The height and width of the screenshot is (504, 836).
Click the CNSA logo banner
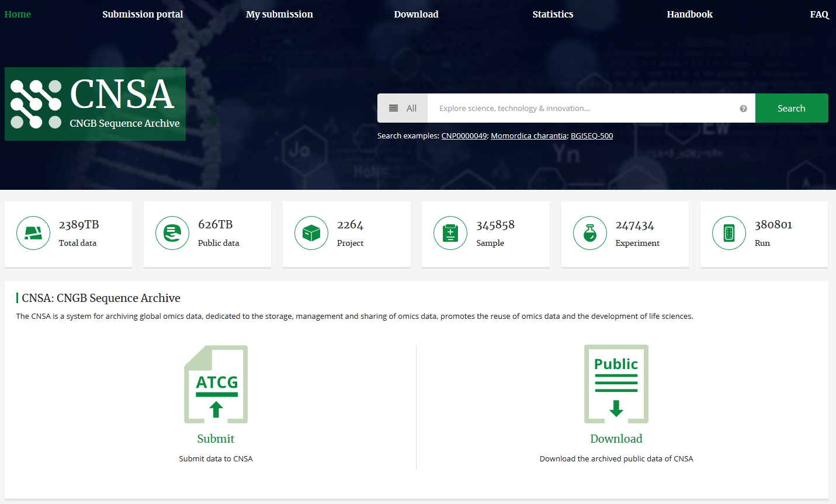[95, 104]
